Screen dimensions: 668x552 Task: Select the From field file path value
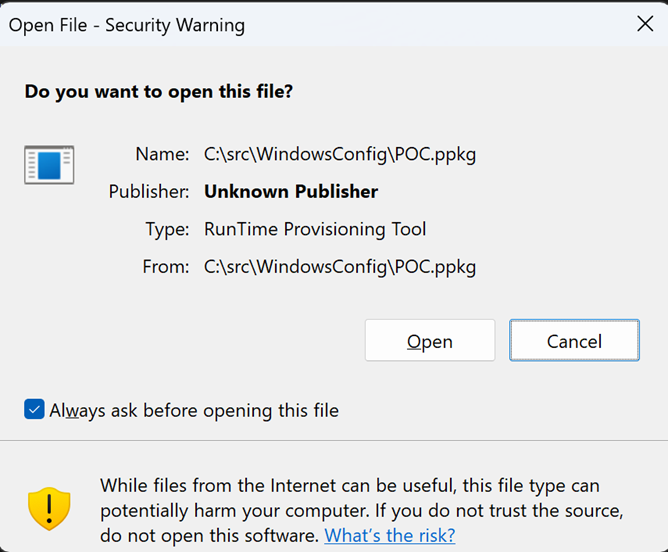pyautogui.click(x=340, y=267)
